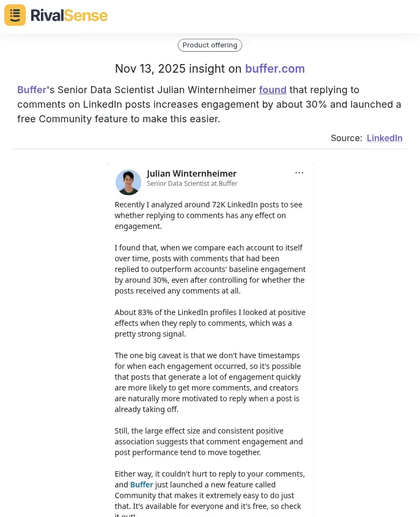Open buffer.com from the insight headline
Image resolution: width=420 pixels, height=517 pixels.
point(275,68)
